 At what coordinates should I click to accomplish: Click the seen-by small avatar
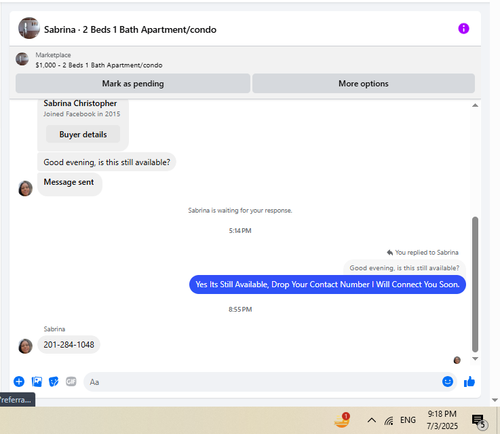click(x=457, y=360)
